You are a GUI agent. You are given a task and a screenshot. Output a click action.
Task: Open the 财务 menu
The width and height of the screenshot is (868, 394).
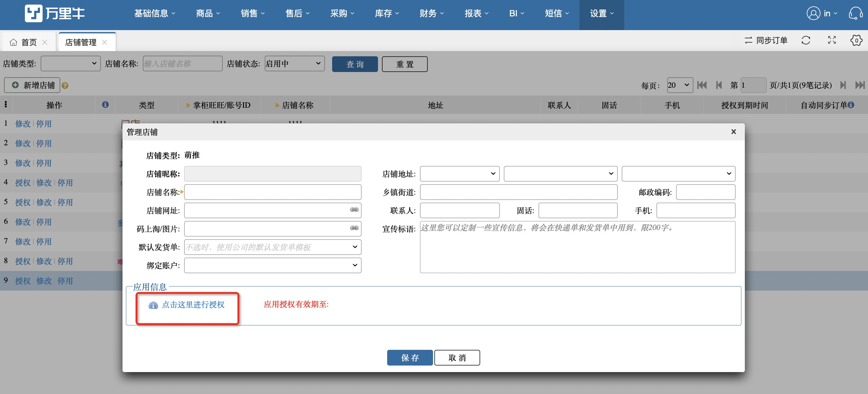(x=432, y=13)
